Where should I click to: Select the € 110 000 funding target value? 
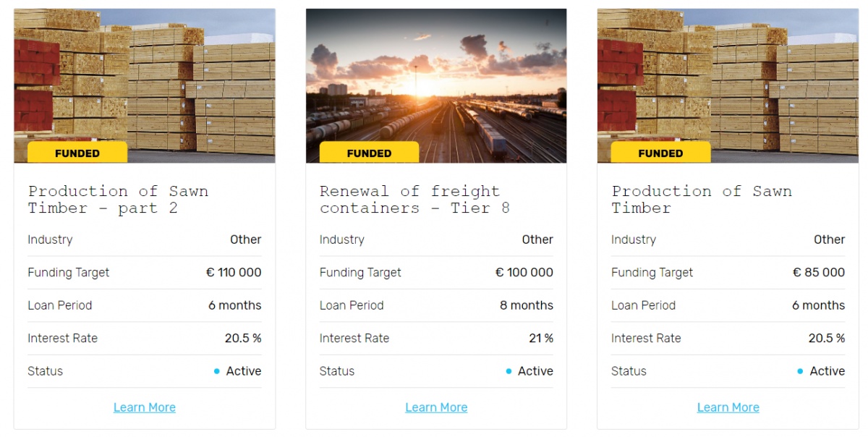tap(234, 273)
